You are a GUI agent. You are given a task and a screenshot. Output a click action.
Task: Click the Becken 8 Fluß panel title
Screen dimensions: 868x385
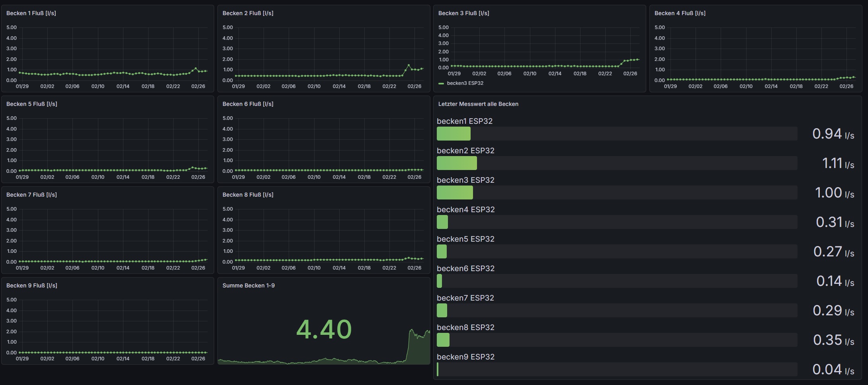click(248, 195)
